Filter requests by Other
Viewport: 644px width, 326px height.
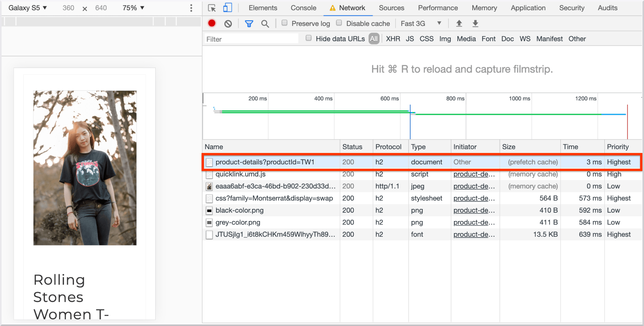[x=577, y=39]
